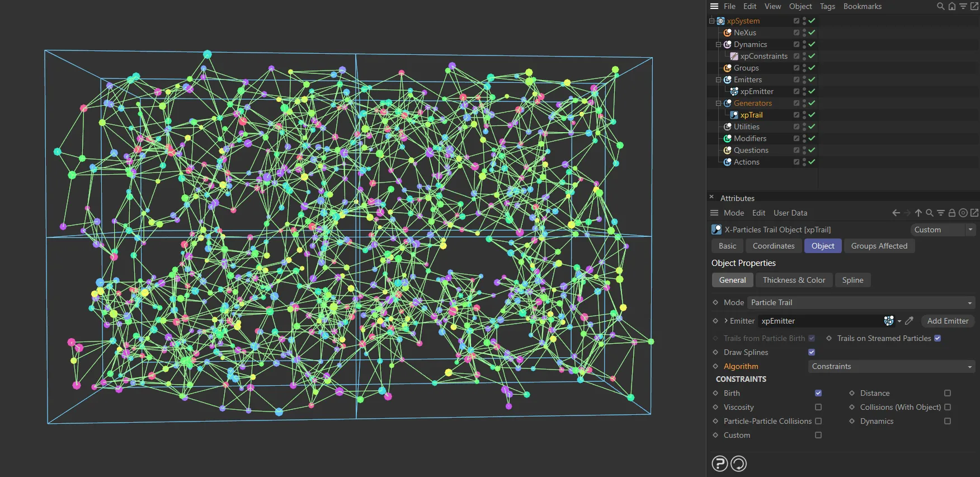Click the eyedropper pick icon by Emitter
Image resolution: width=980 pixels, height=477 pixels.
(910, 321)
